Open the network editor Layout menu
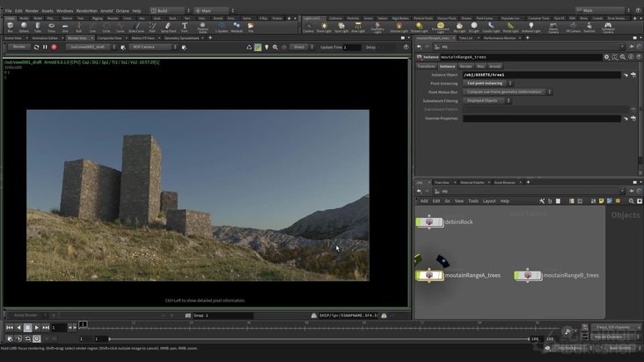 (x=487, y=200)
